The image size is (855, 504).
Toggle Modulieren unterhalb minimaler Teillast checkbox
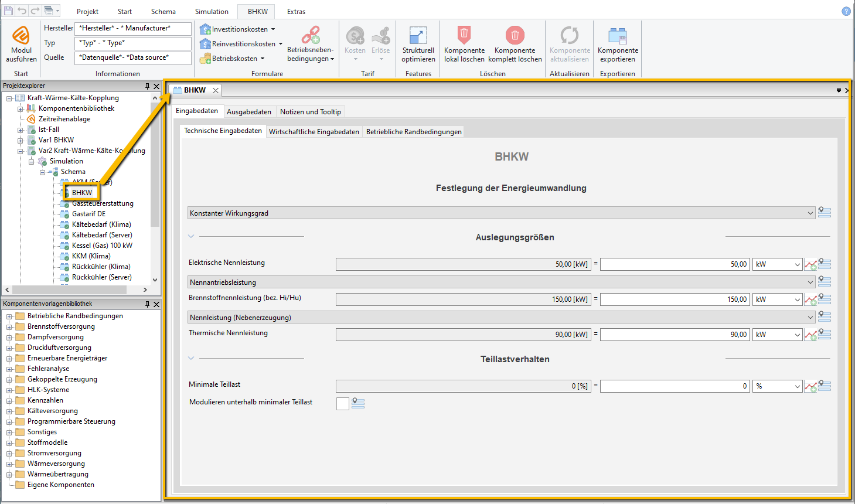point(343,403)
